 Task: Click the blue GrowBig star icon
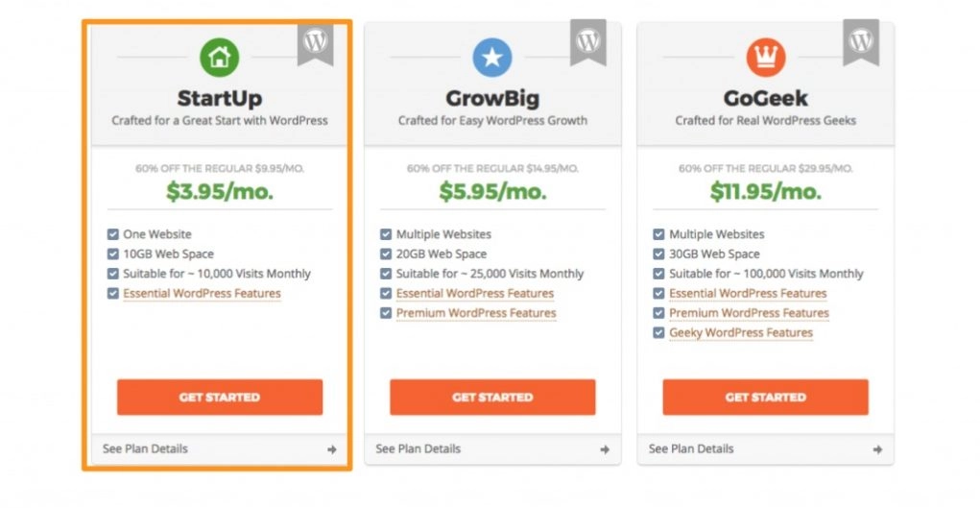point(492,58)
